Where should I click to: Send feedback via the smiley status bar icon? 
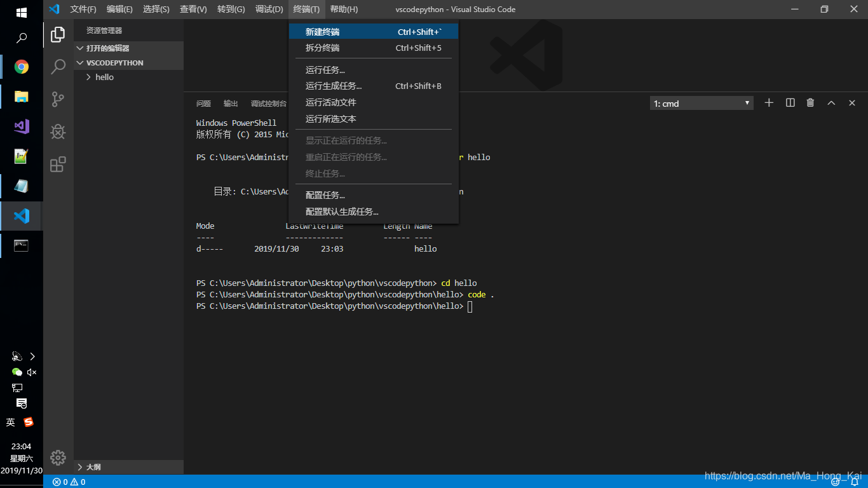[837, 482]
